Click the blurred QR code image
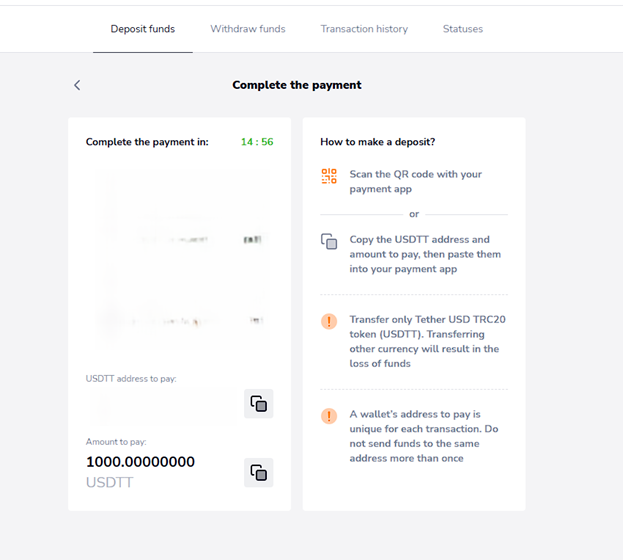 (x=179, y=258)
